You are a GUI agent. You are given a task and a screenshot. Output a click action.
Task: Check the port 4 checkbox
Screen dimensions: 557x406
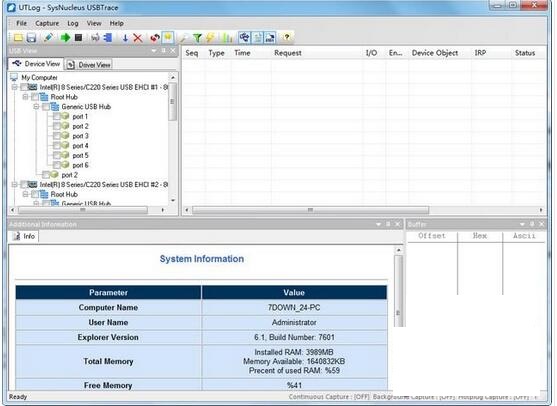point(56,146)
